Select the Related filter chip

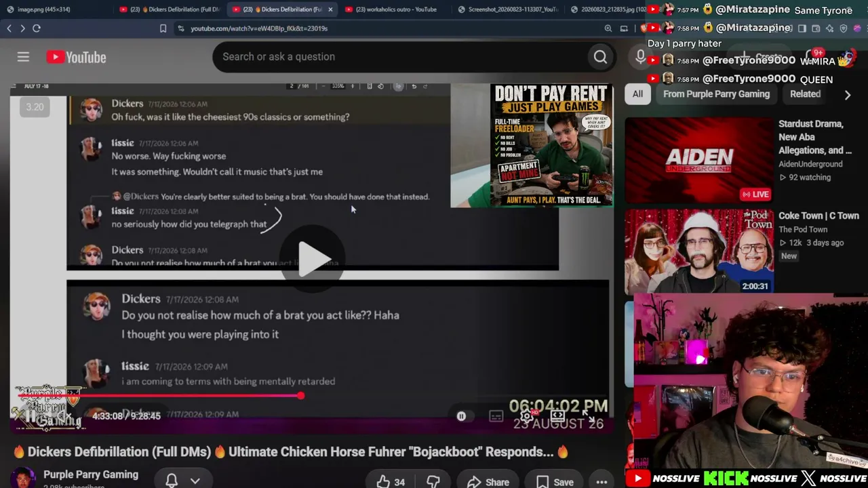(805, 94)
